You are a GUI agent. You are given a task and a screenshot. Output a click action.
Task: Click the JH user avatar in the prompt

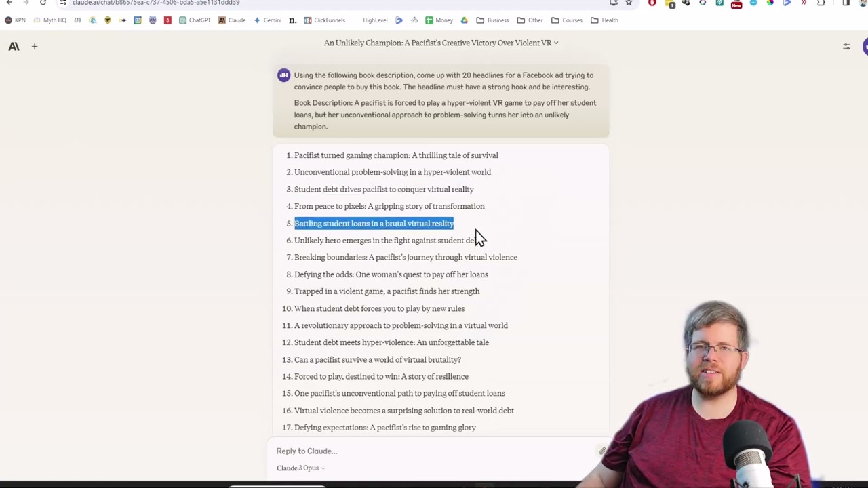click(283, 75)
